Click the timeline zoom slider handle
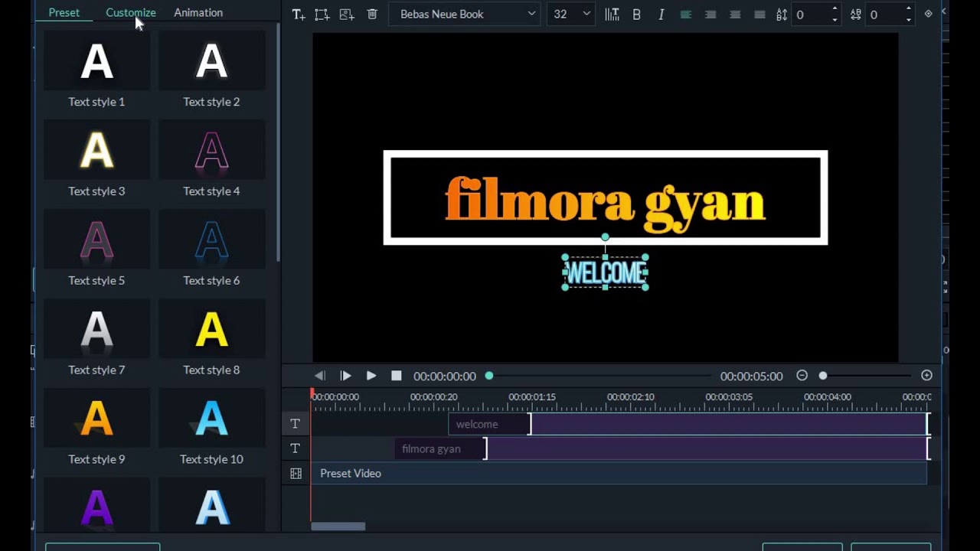This screenshot has width=980, height=551. [x=823, y=376]
